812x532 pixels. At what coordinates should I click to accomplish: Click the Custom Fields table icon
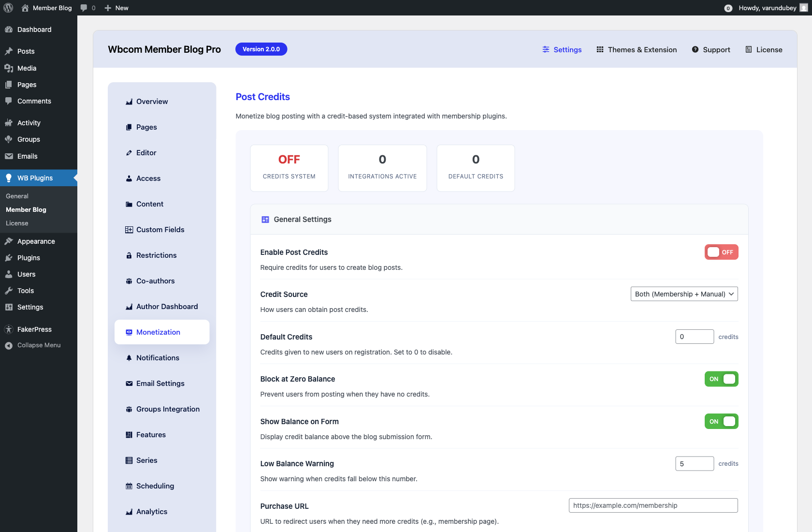(129, 230)
